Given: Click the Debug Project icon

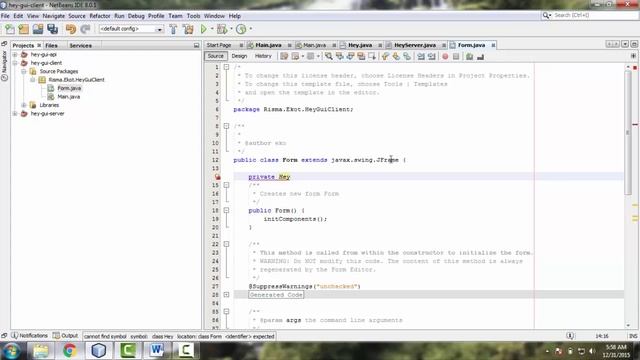Looking at the screenshot, I should (x=222, y=29).
